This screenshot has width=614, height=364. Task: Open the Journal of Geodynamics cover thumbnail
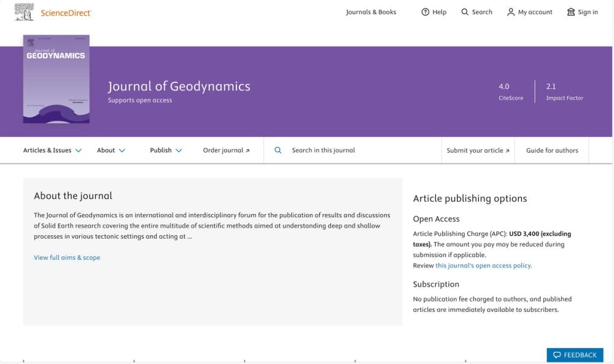[x=56, y=79]
